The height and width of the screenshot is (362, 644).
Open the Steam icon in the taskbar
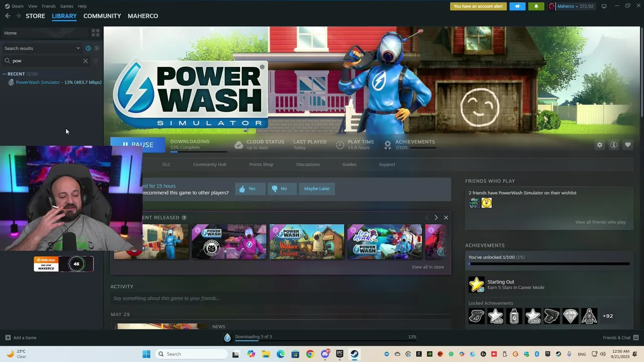point(354,354)
